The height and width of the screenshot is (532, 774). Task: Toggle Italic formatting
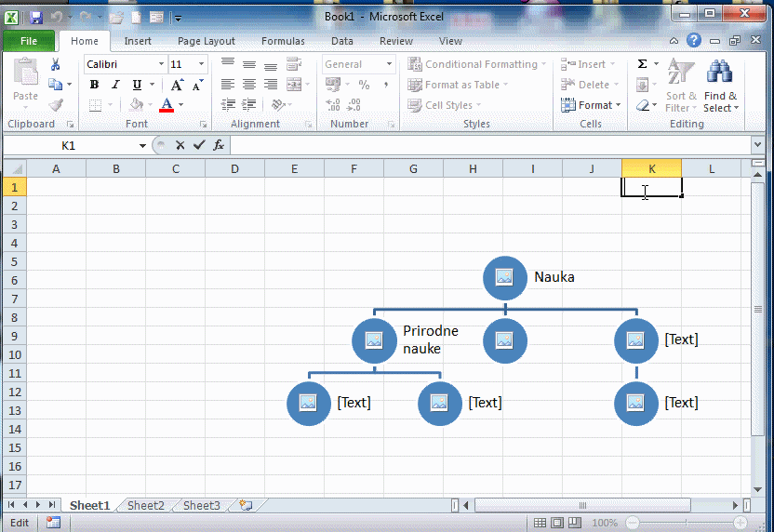115,85
